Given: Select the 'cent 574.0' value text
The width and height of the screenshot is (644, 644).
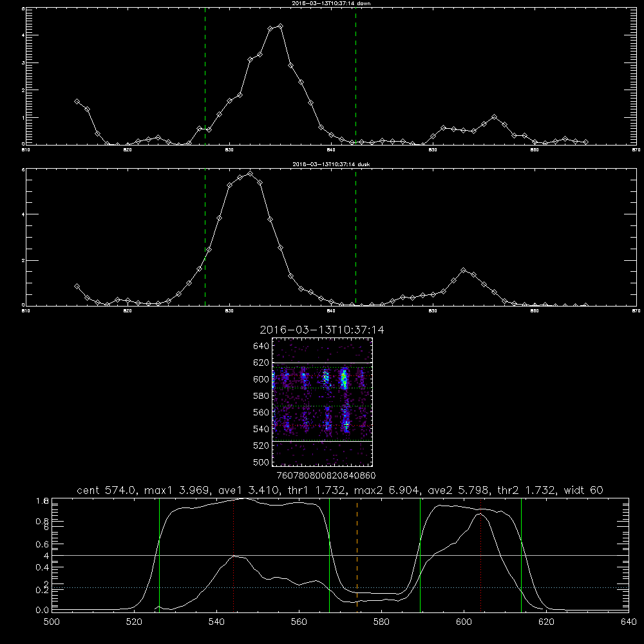Looking at the screenshot, I should (x=107, y=490).
